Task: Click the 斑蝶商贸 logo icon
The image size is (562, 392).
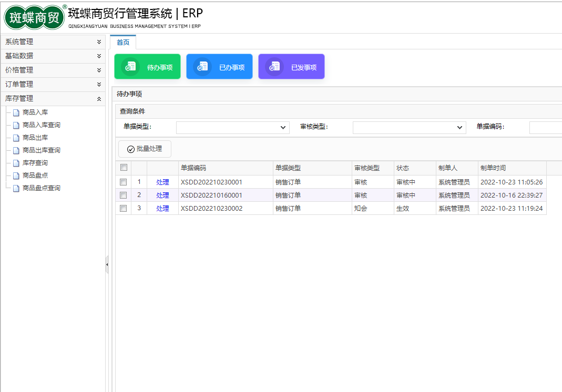Action: tap(34, 18)
